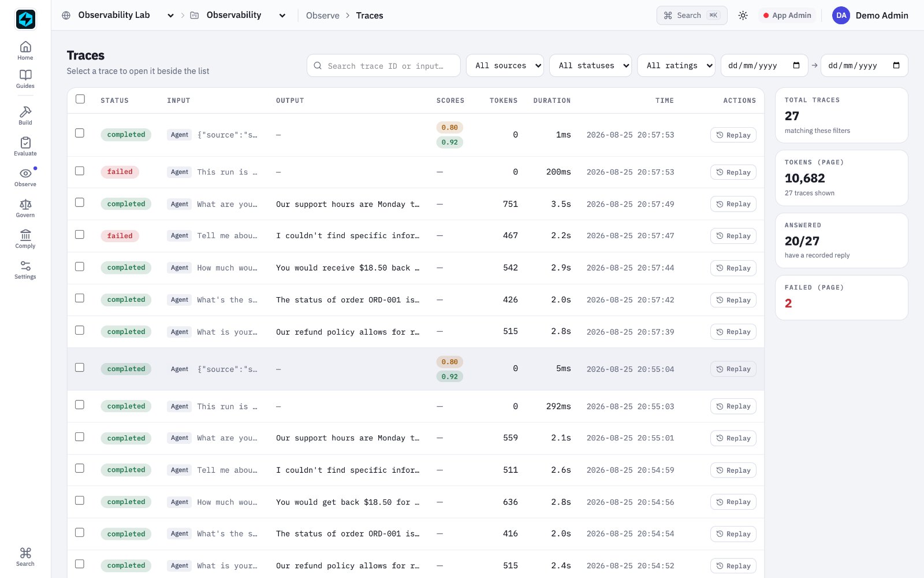
Task: Check the trace row at 20:57:39
Action: click(80, 330)
